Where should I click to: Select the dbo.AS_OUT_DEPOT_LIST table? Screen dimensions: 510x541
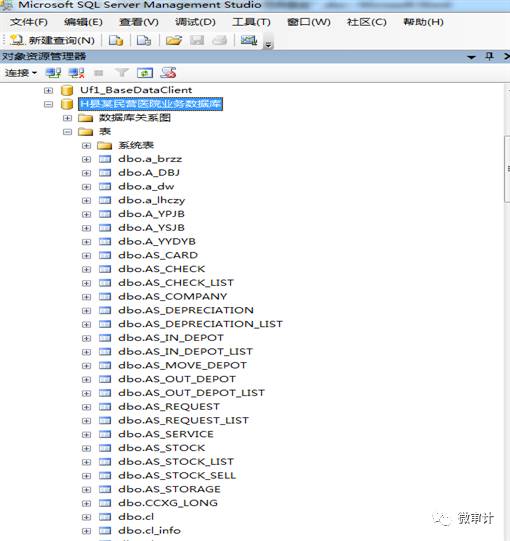pyautogui.click(x=192, y=393)
